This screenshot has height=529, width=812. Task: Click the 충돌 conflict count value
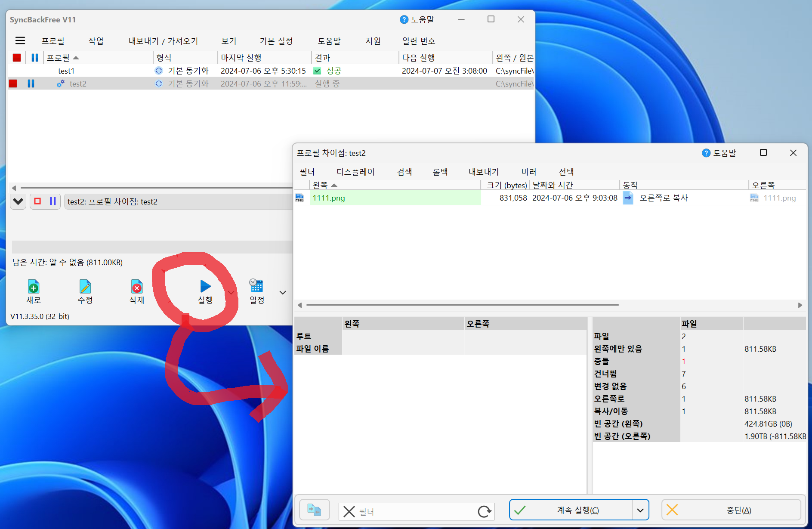[x=683, y=362]
